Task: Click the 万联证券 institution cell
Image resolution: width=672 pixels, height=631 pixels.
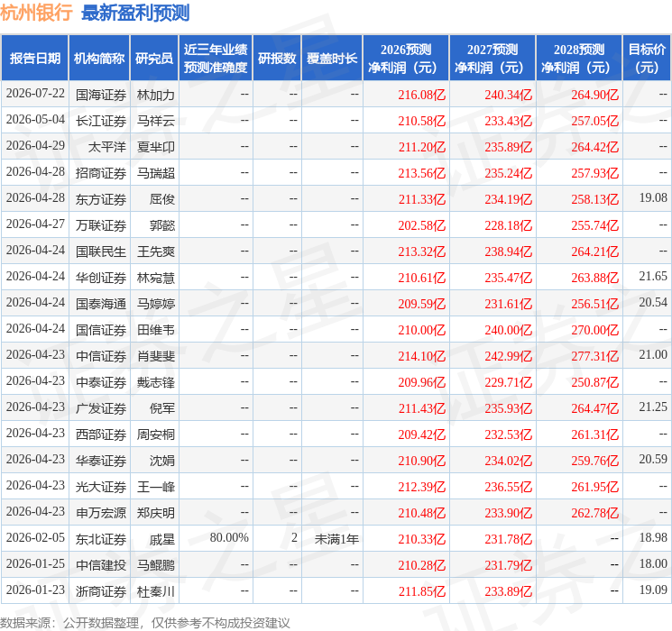Action: point(101,225)
